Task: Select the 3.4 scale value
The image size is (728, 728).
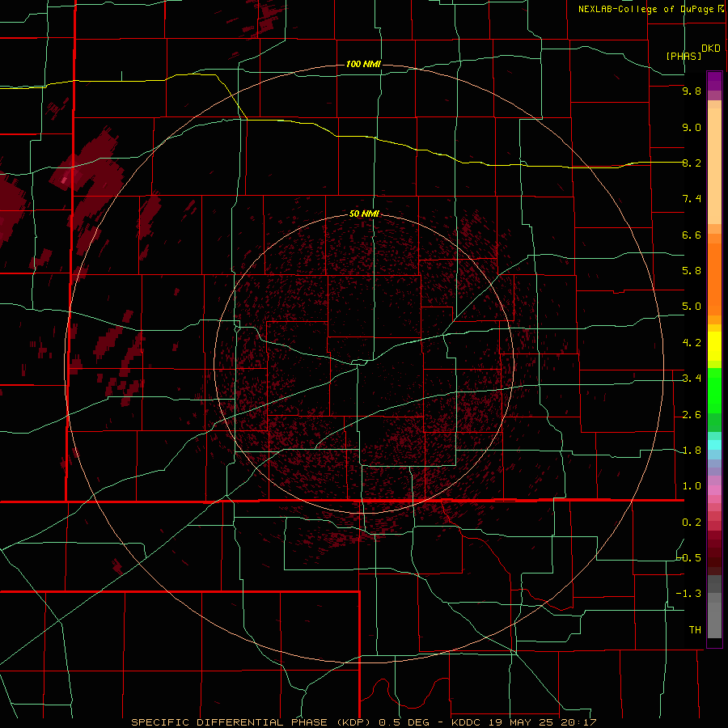Action: [692, 379]
